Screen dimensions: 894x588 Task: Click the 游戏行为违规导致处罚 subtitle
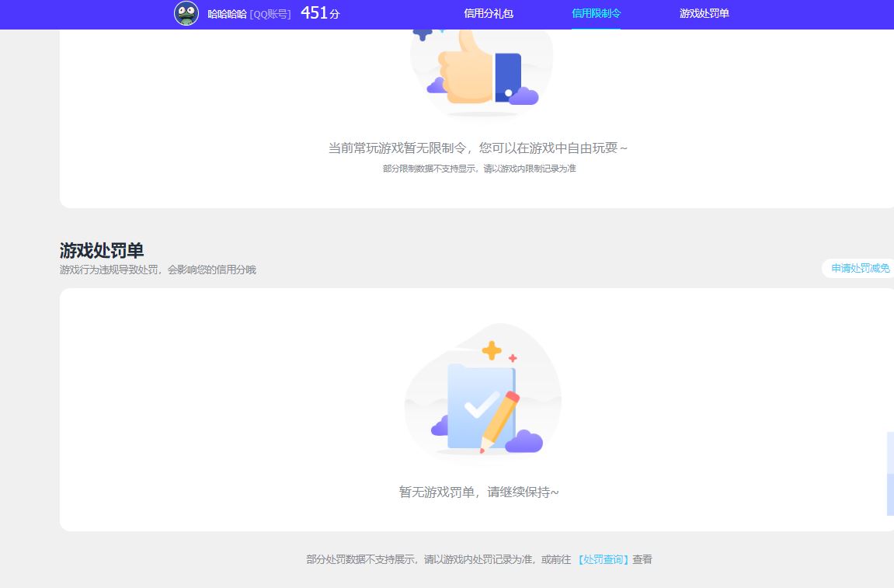[x=158, y=270]
